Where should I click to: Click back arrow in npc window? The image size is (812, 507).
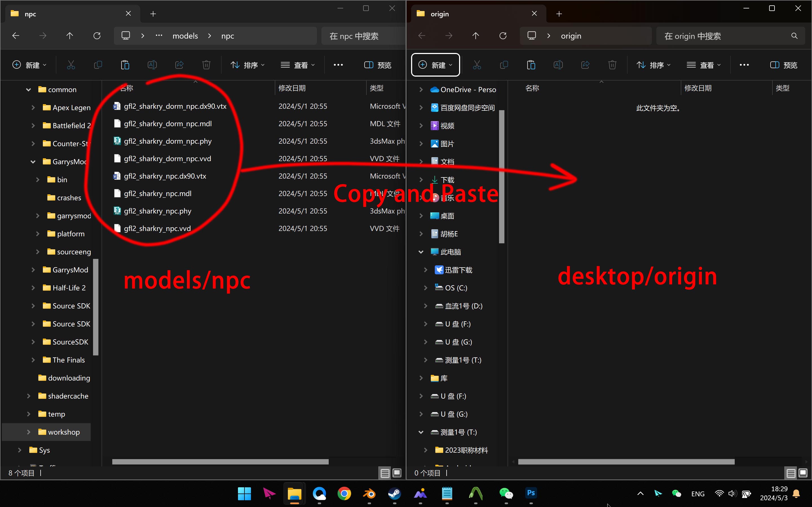[16, 36]
